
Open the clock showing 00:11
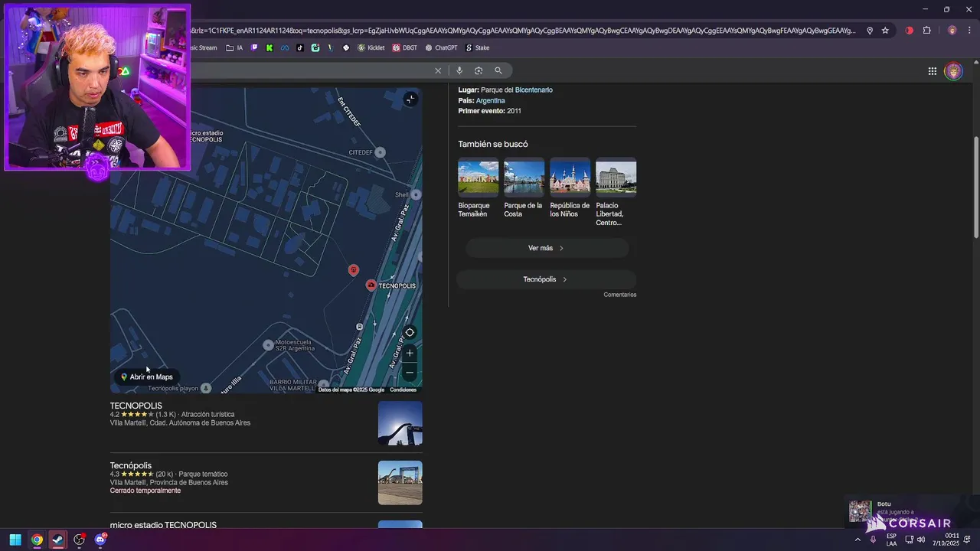[946, 540]
